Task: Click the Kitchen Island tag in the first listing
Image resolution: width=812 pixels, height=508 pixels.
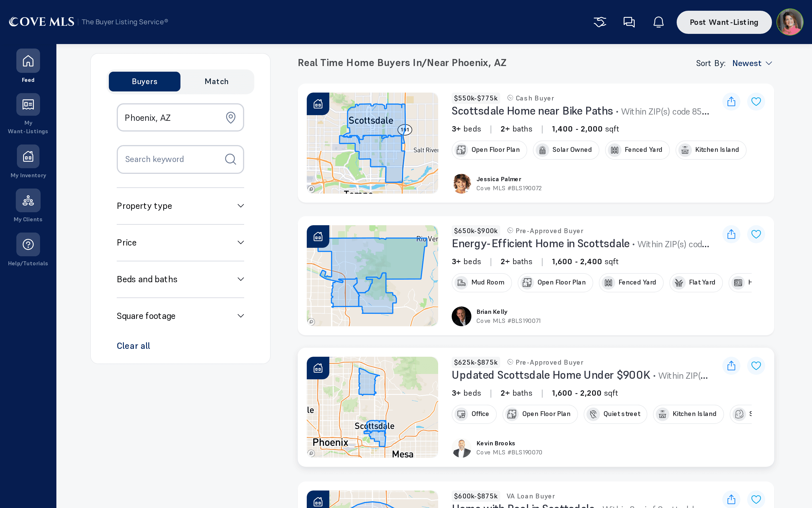Action: click(x=711, y=150)
